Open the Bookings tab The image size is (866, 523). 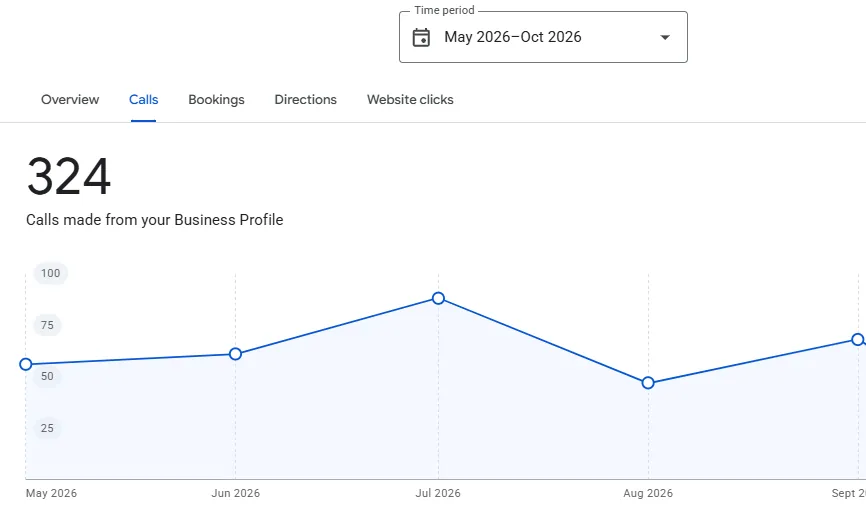click(x=216, y=99)
